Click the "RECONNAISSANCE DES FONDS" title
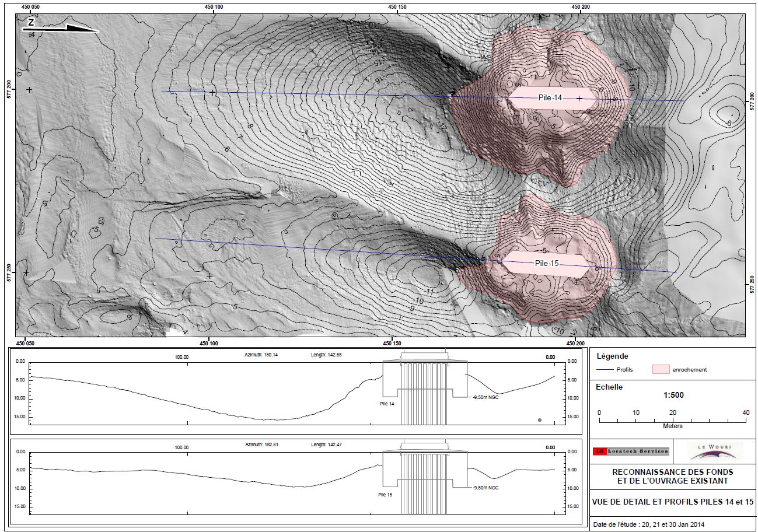 (672, 472)
